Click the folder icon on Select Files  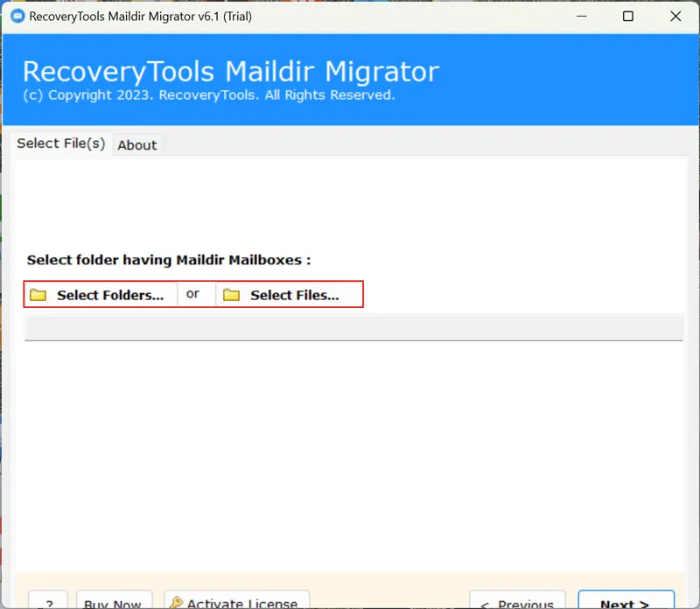pos(231,295)
